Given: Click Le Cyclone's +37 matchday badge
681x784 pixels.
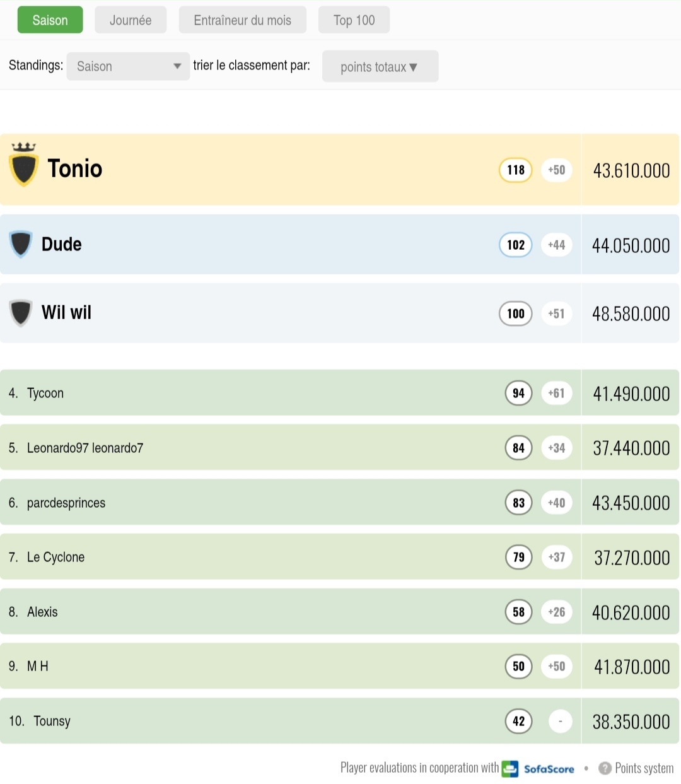Looking at the screenshot, I should (x=556, y=557).
